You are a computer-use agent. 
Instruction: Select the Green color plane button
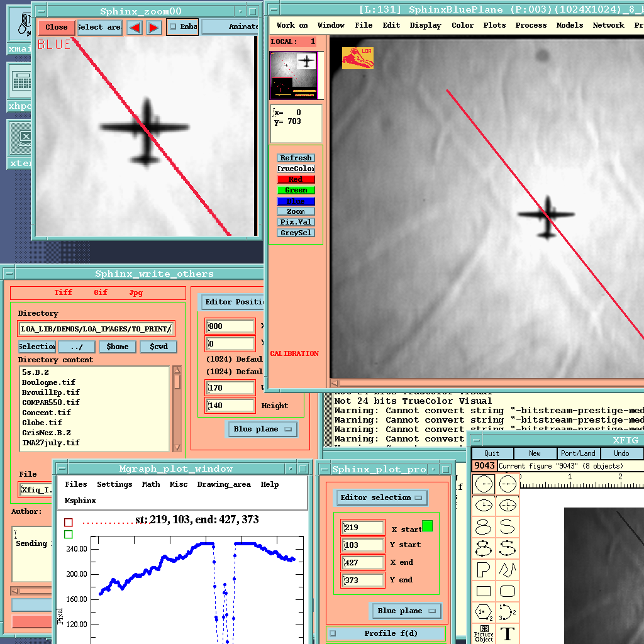296,190
